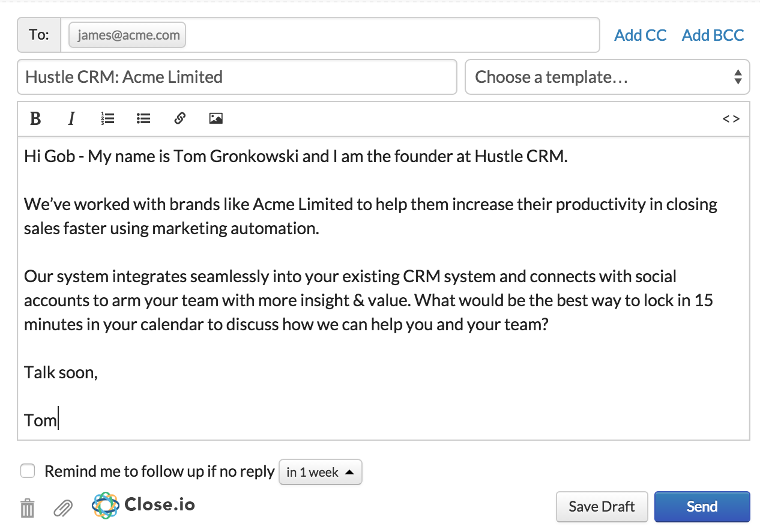760x532 pixels.
Task: Enable the follow-up reminder checkbox
Action: click(x=28, y=471)
